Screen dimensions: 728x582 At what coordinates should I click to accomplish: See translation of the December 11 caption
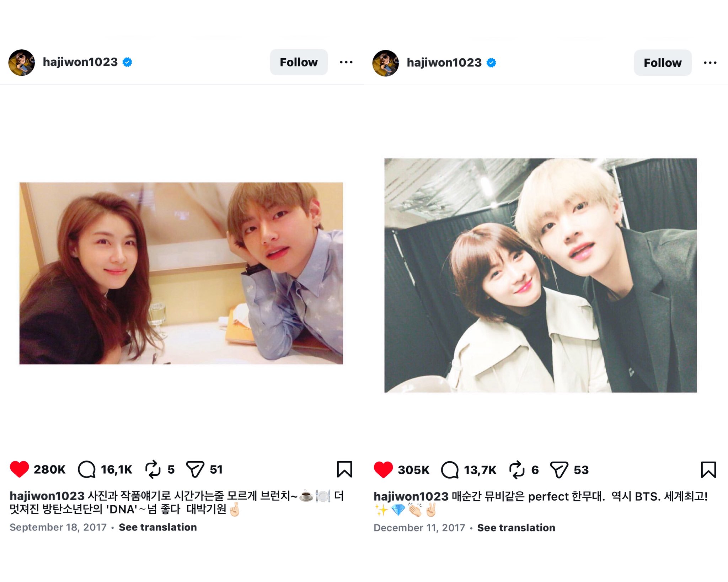pyautogui.click(x=516, y=528)
